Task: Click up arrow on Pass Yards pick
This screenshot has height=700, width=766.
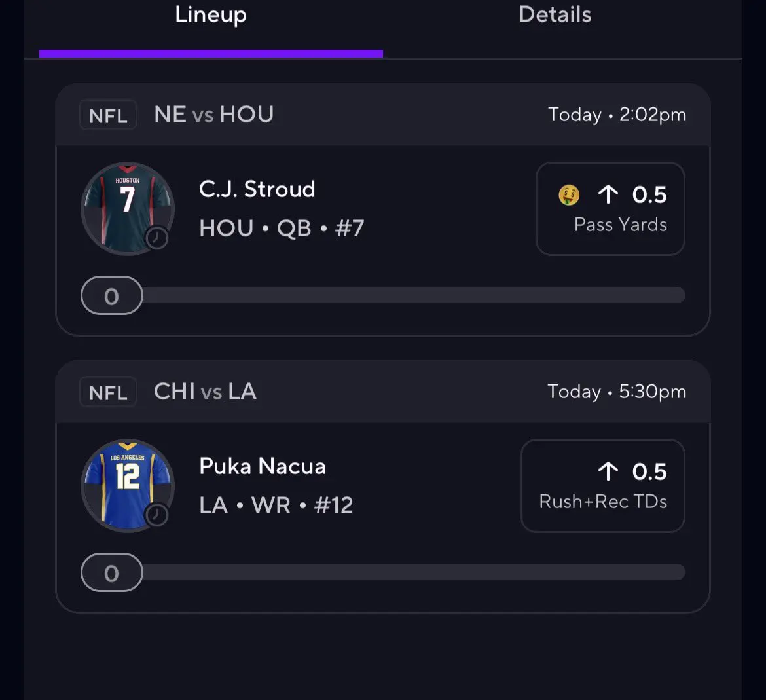Action: pyautogui.click(x=608, y=194)
